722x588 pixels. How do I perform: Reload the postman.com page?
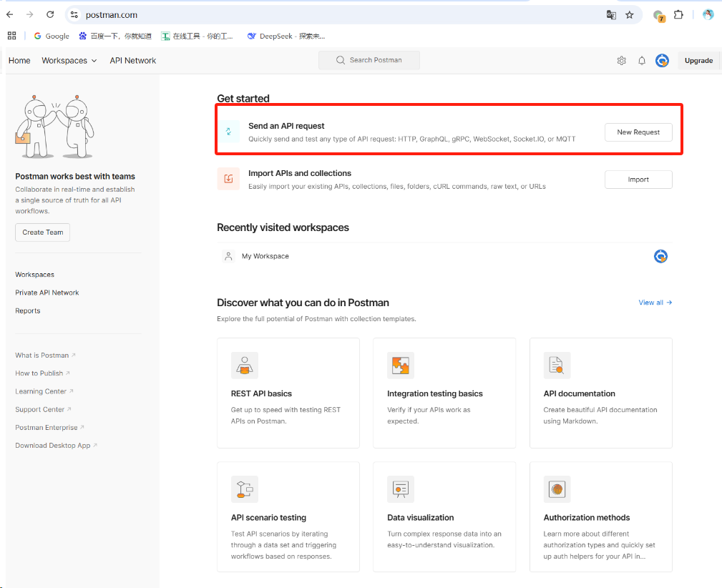[50, 15]
